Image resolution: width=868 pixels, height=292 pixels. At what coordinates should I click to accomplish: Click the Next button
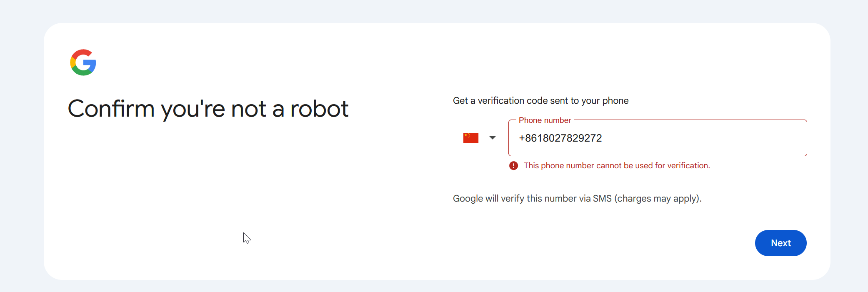tap(780, 243)
